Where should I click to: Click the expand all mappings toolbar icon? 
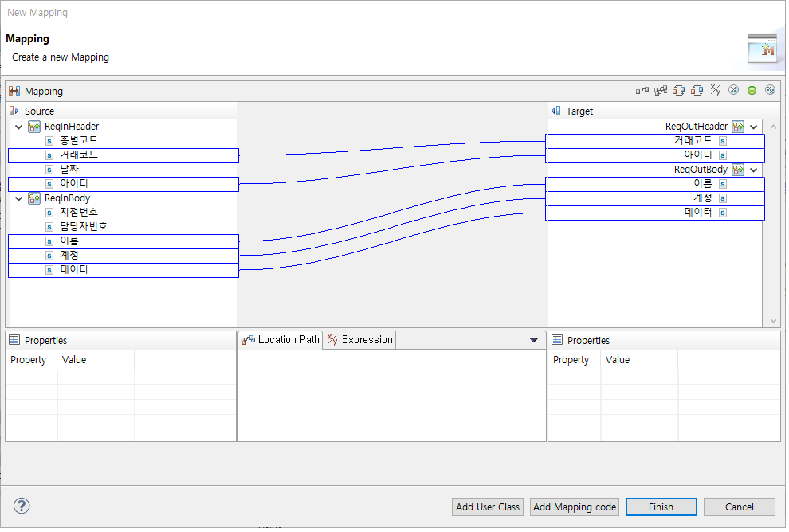coord(678,90)
